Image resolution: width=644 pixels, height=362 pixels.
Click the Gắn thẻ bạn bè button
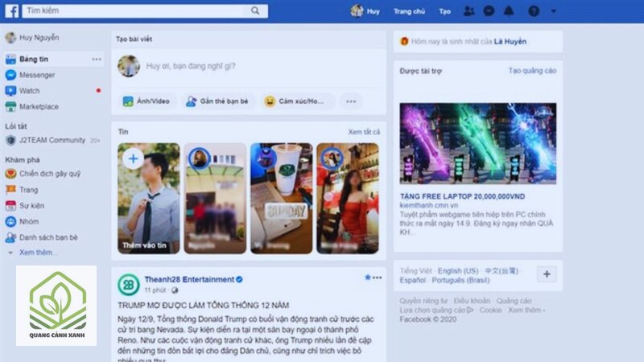coord(217,101)
